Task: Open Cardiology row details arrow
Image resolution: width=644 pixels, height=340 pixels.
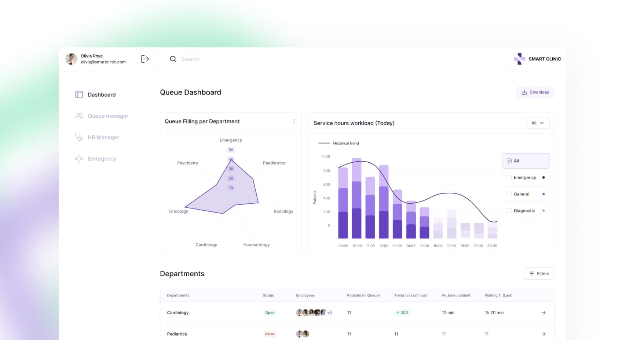Action: coord(544,313)
